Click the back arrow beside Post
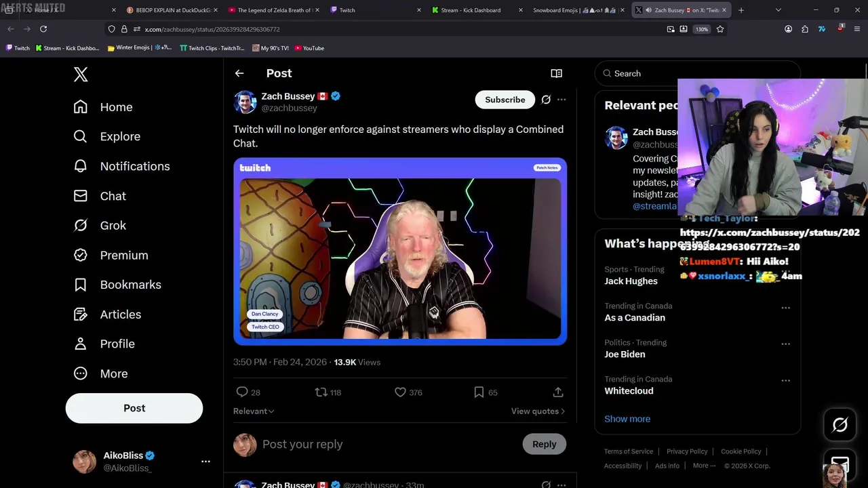Image resolution: width=868 pixels, height=488 pixels. [x=239, y=73]
